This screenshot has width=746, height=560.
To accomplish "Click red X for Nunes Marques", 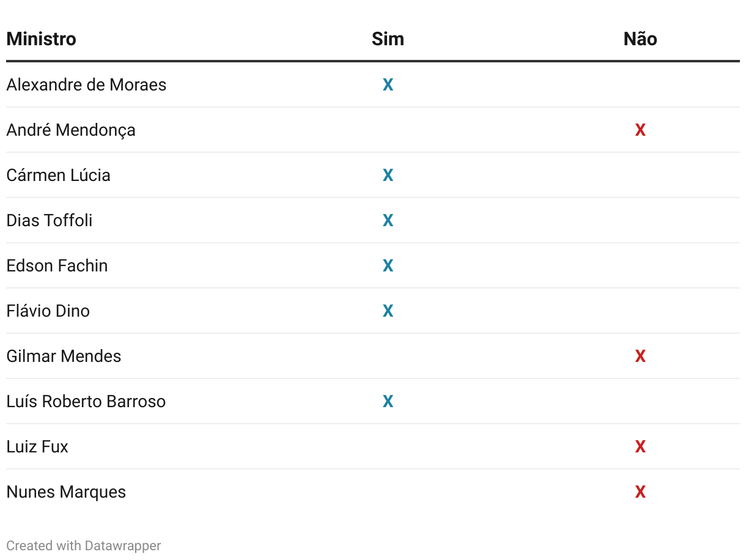I will [640, 492].
